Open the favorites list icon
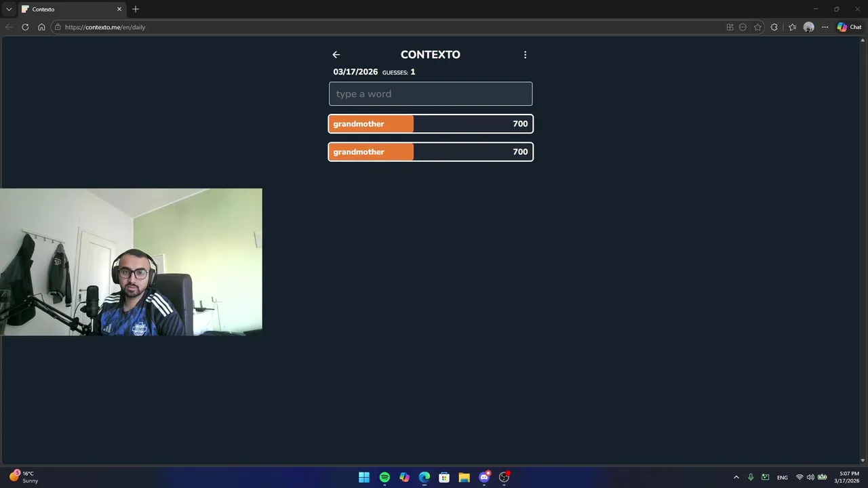Image resolution: width=868 pixels, height=488 pixels. pyautogui.click(x=792, y=27)
